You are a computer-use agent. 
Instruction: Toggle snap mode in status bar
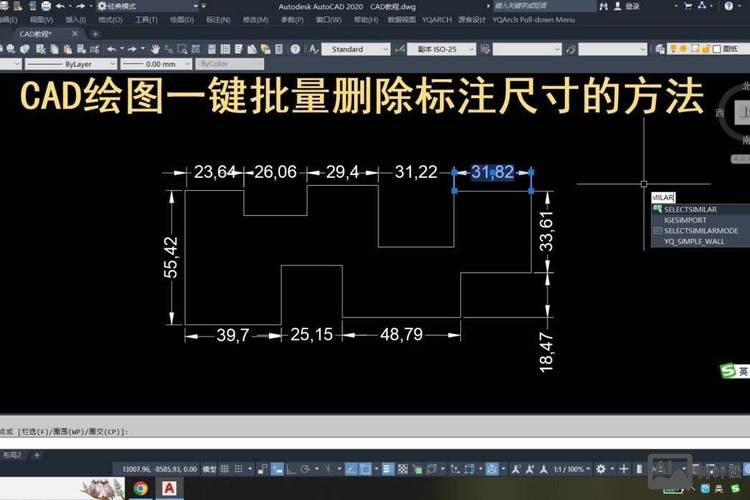[238, 469]
